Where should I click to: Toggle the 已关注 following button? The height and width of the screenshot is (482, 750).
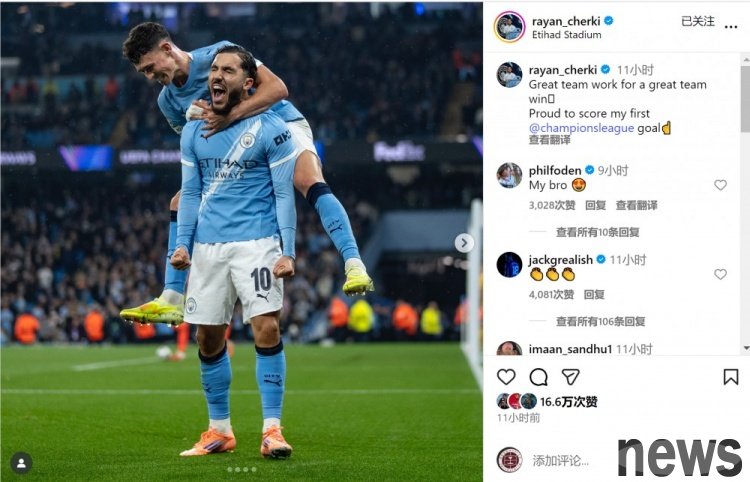[x=697, y=21]
